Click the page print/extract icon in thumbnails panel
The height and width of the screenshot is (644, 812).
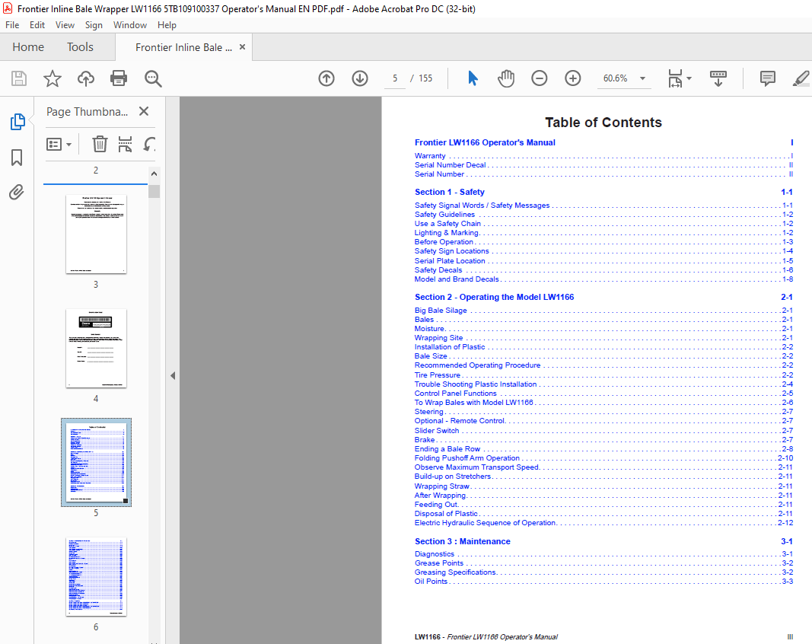(x=125, y=144)
